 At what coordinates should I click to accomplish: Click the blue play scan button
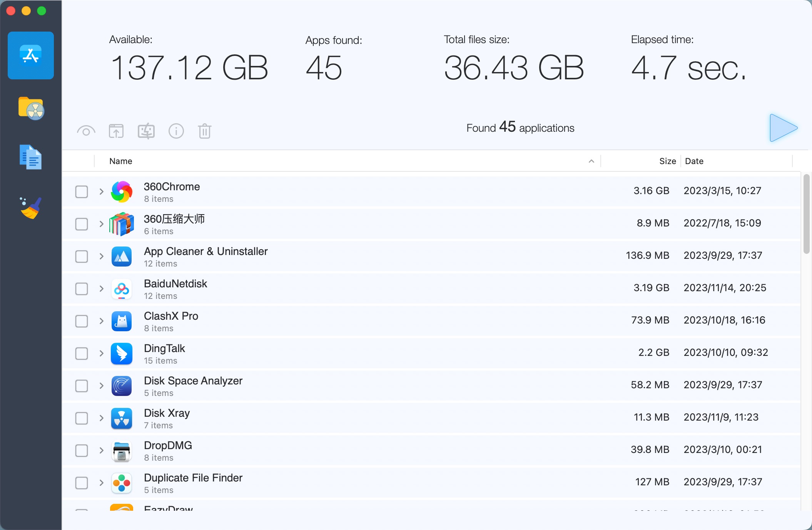(x=784, y=128)
